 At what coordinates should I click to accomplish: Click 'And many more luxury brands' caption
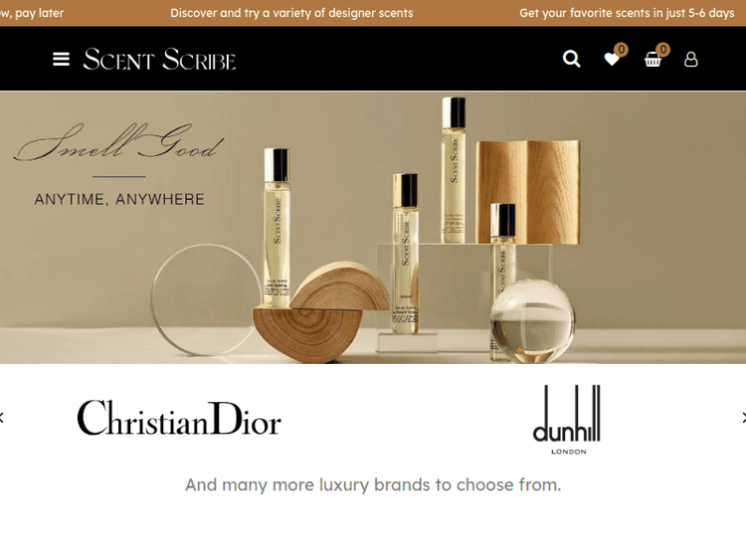[373, 484]
